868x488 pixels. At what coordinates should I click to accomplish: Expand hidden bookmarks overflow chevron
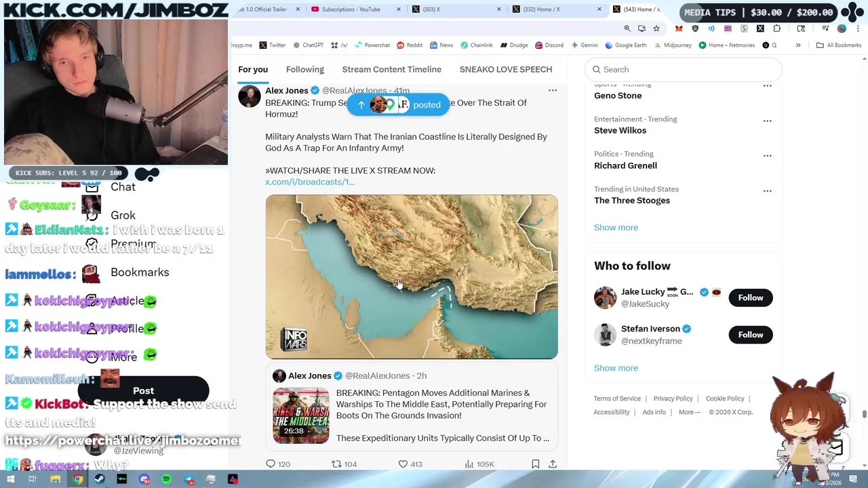798,45
